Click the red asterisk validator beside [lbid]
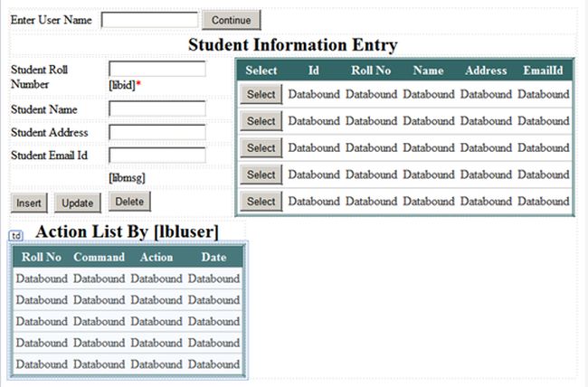This screenshot has height=387, width=588. click(x=138, y=83)
